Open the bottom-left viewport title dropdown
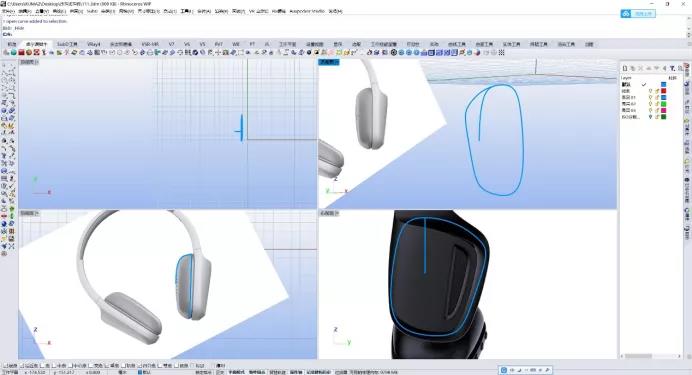Viewport: 692px width, 375px height. pyautogui.click(x=29, y=214)
